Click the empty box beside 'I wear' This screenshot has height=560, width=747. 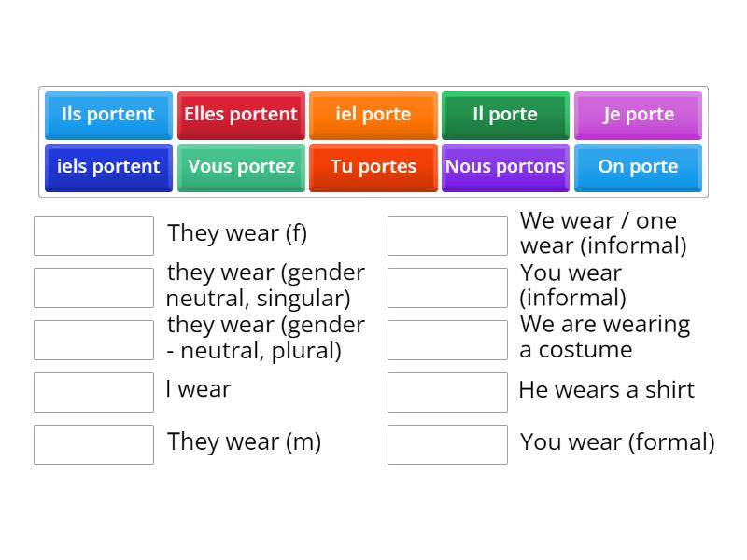pyautogui.click(x=93, y=392)
